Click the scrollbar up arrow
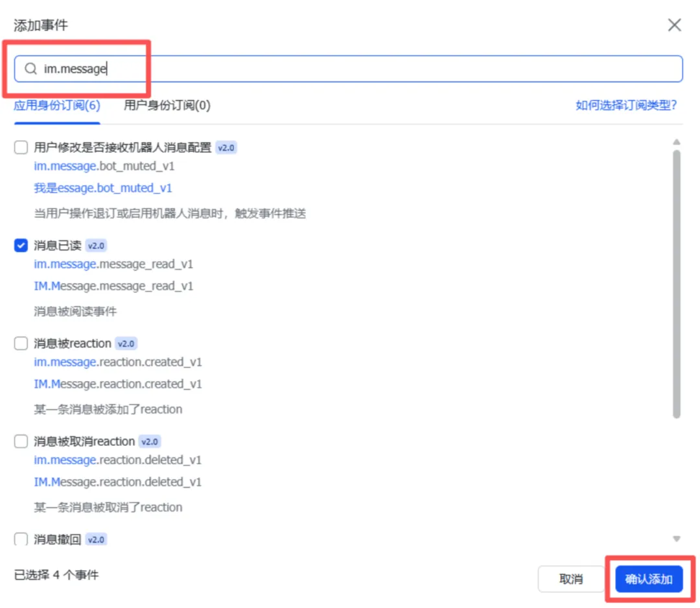The image size is (700, 608). [x=676, y=142]
